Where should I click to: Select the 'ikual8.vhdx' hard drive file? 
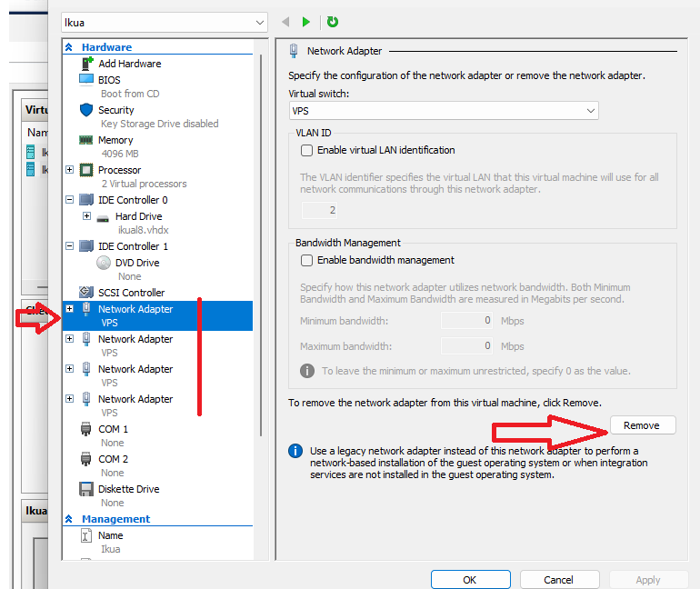[x=144, y=230]
